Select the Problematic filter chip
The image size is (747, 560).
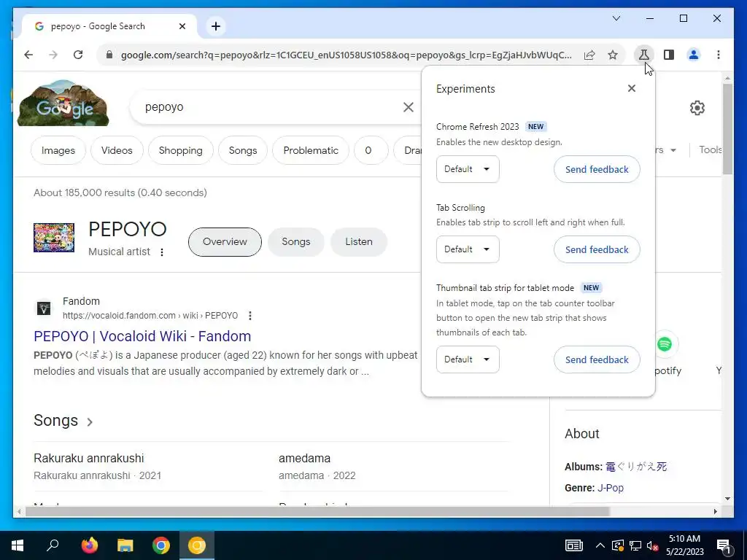[x=311, y=150]
